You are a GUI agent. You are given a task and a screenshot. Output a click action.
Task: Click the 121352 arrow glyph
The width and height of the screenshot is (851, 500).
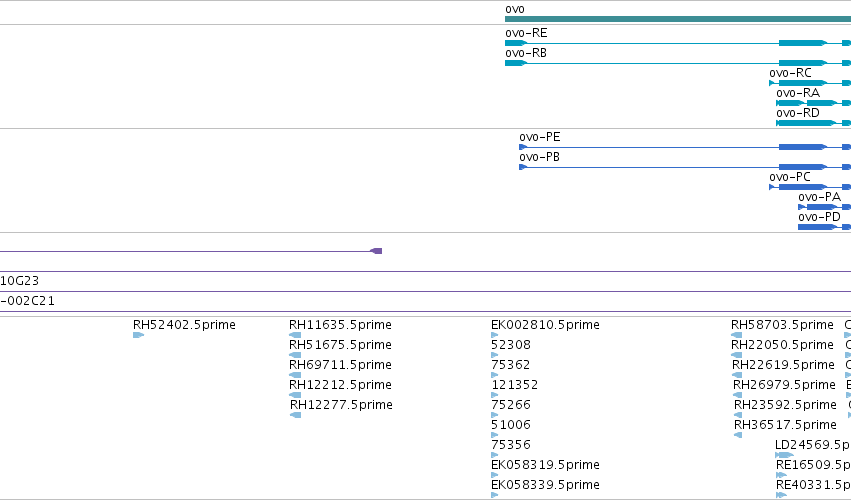coord(494,395)
